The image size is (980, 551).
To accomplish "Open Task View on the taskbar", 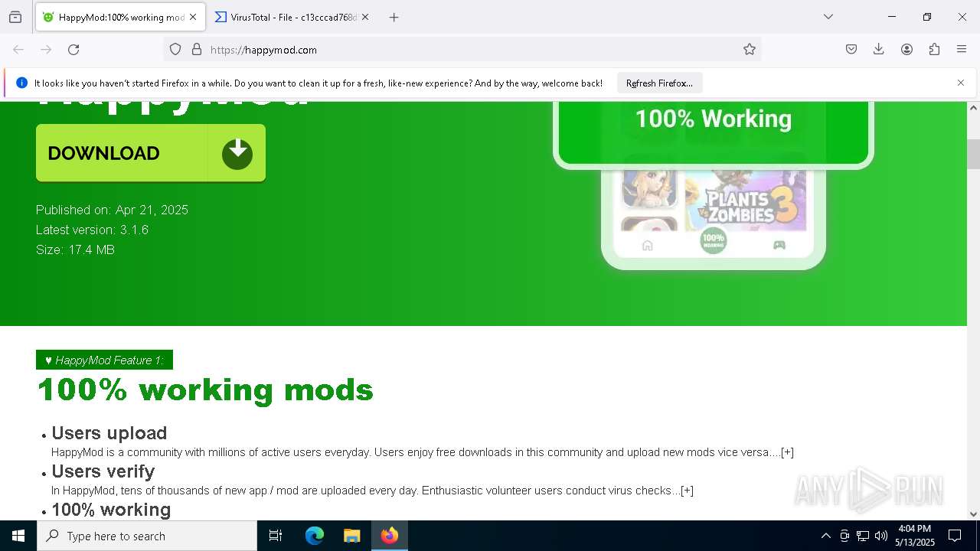I will (276, 536).
